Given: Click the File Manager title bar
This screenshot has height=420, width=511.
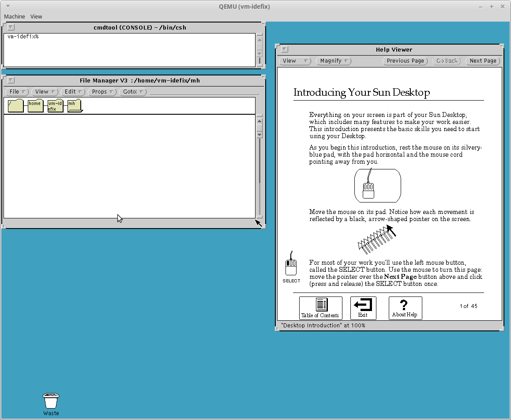Looking at the screenshot, I should coord(140,80).
